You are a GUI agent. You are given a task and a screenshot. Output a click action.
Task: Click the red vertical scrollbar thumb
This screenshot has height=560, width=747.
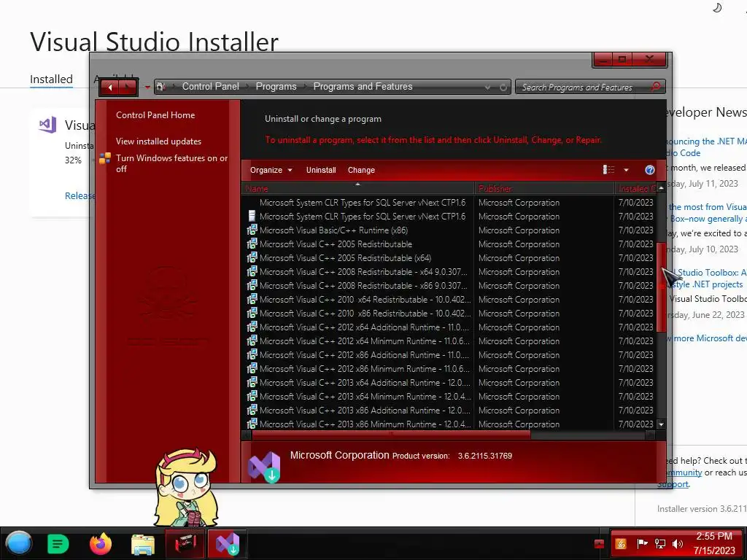point(661,287)
